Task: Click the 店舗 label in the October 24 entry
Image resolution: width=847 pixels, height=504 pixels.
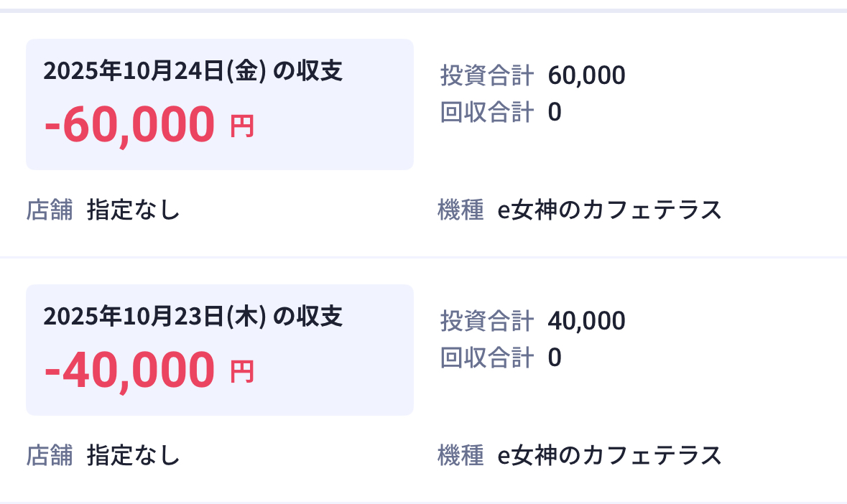Action: 50,210
